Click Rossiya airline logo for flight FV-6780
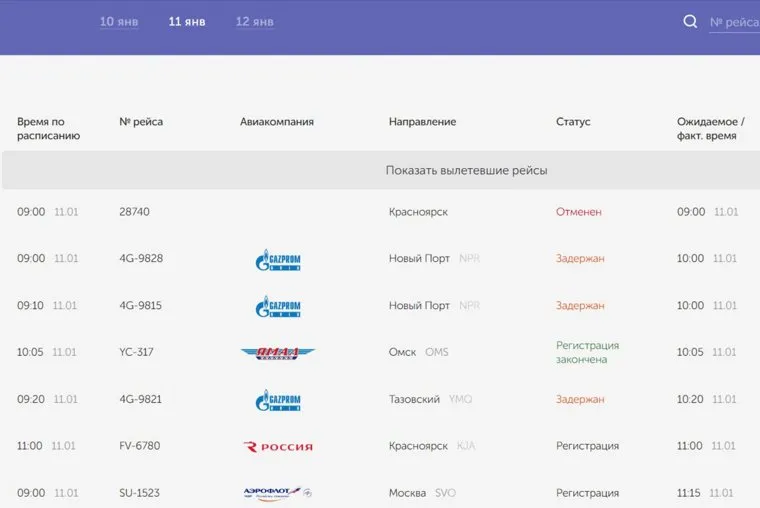This screenshot has height=508, width=760. click(x=278, y=447)
